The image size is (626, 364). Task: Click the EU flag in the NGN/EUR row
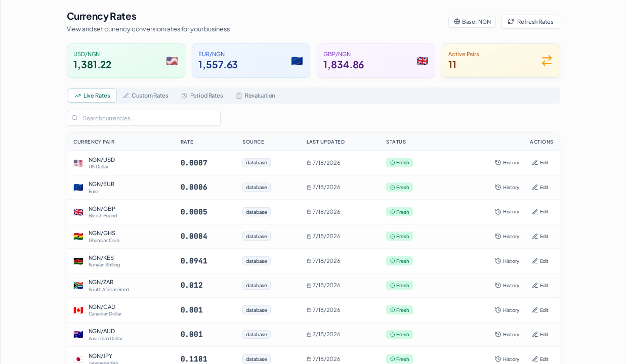coord(78,187)
